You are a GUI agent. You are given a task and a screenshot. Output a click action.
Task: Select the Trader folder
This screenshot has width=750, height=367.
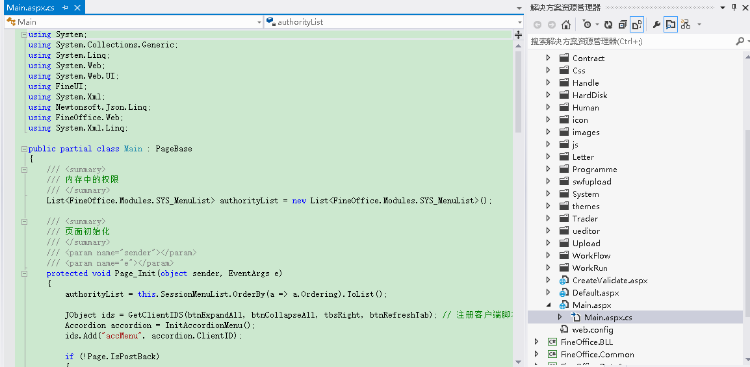click(x=585, y=219)
